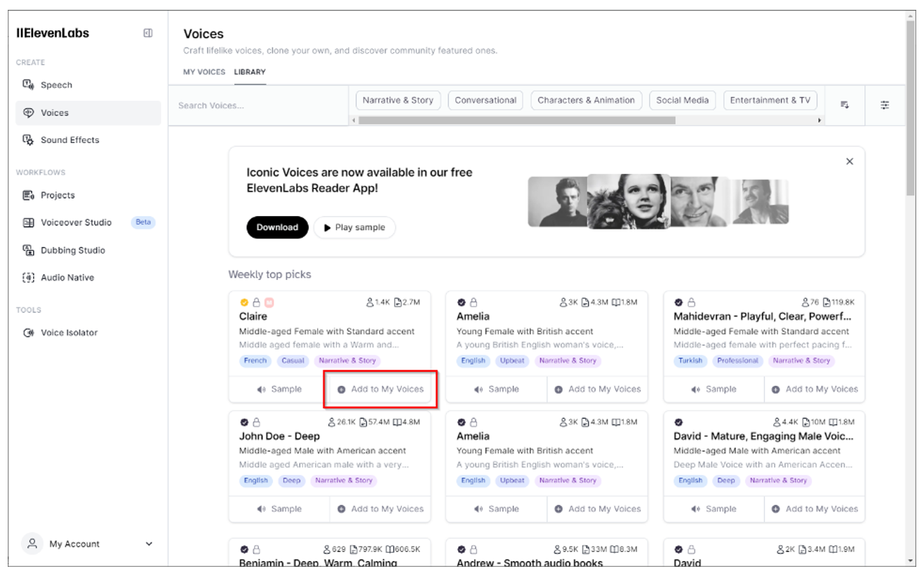
Task: Open the John Doe - Deep title
Action: [279, 436]
